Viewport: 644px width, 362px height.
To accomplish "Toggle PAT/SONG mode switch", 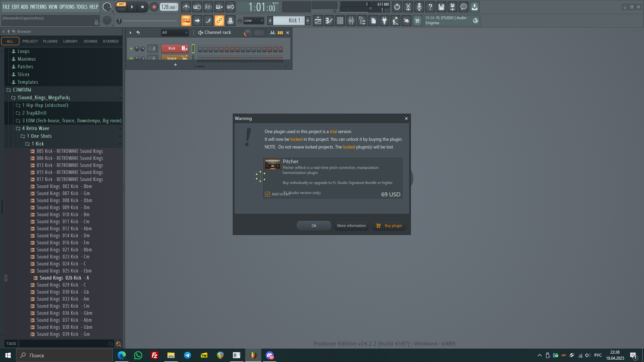I will coord(121,7).
